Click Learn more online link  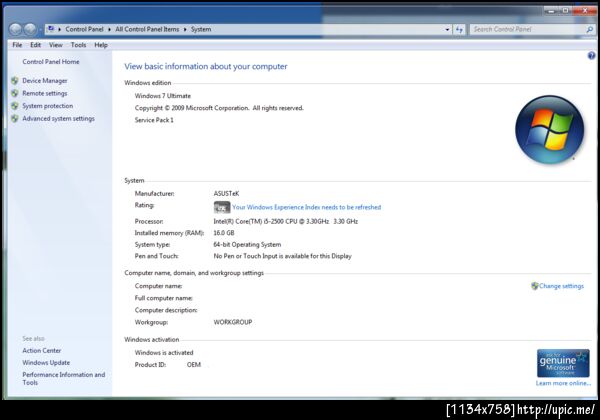[563, 383]
